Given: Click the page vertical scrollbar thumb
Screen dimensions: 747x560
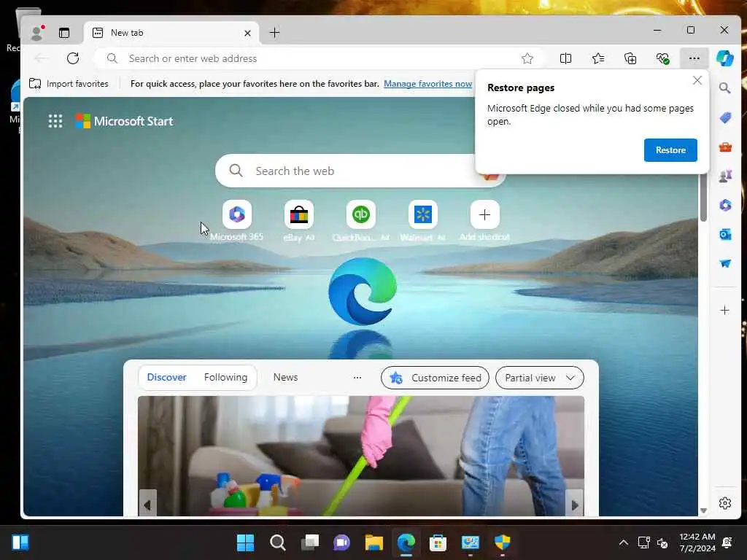Looking at the screenshot, I should 703,198.
